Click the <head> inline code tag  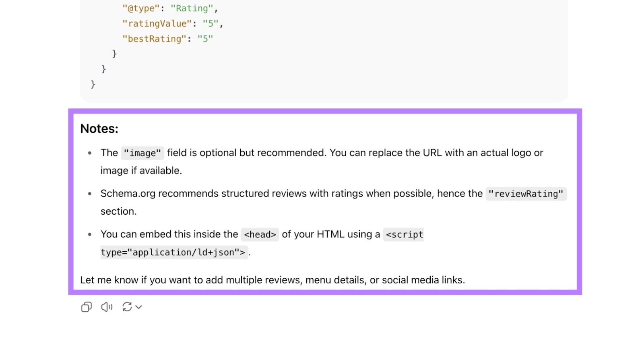tap(260, 235)
